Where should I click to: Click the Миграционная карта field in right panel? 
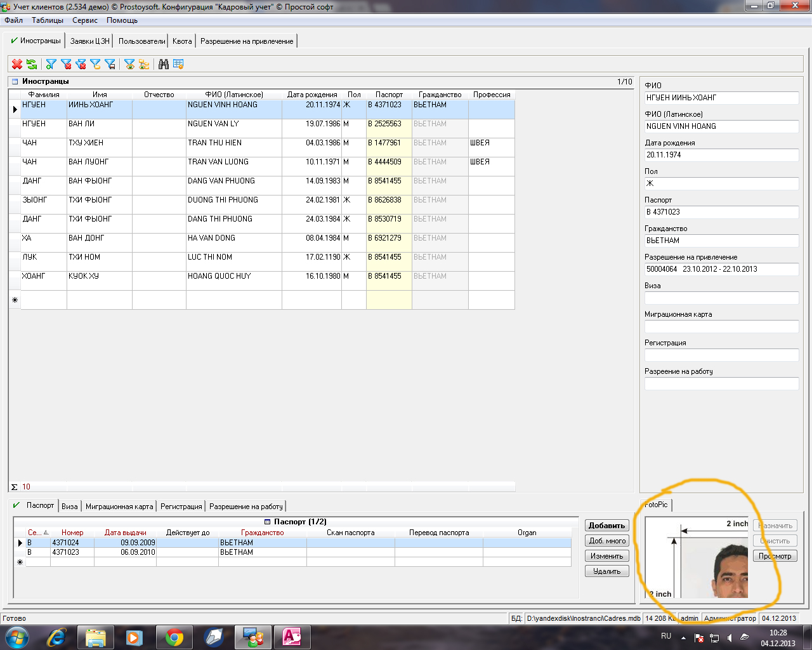click(721, 327)
